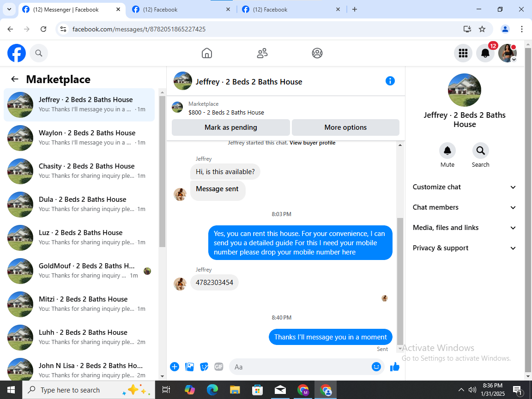Open a new Chrome tab
The height and width of the screenshot is (399, 532).
(355, 10)
